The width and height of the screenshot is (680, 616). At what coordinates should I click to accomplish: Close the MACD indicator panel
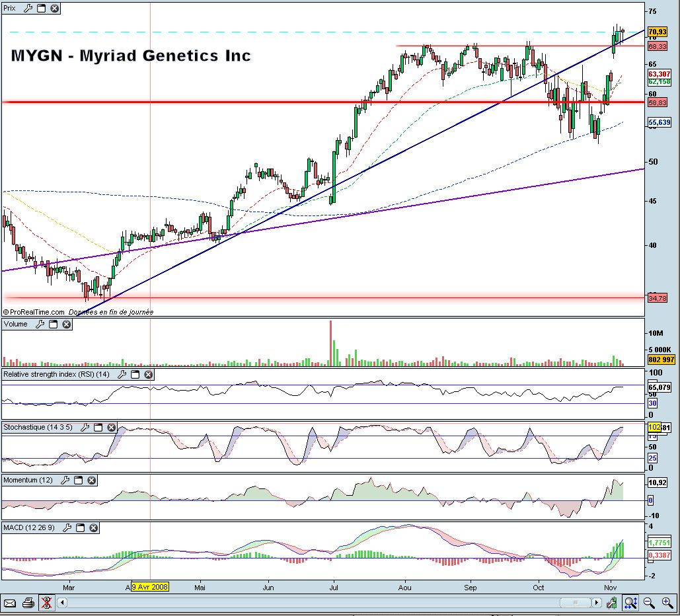(94, 527)
